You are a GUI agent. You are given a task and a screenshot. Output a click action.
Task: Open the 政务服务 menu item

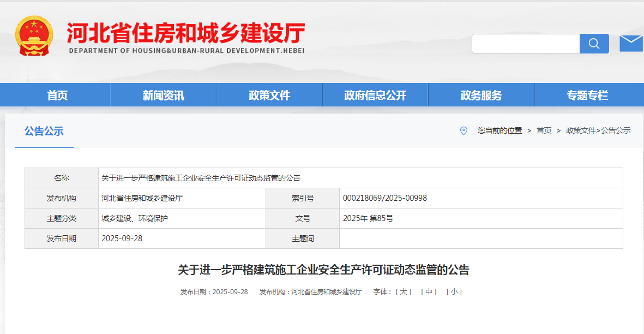pyautogui.click(x=481, y=96)
